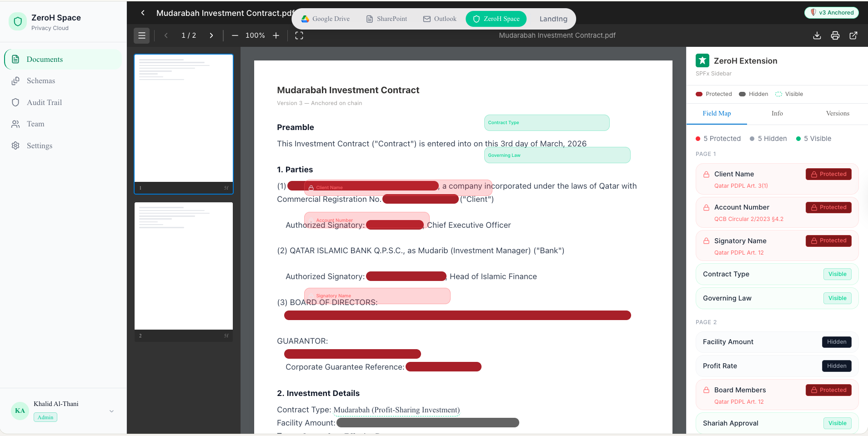Viewport: 868px width, 436px height.
Task: Click the 5 Protected count filter
Action: 718,139
